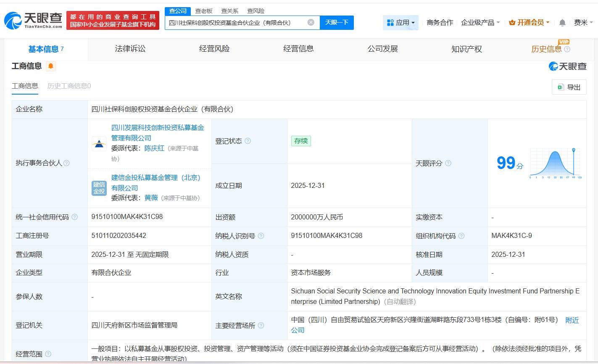This screenshot has width=598, height=364.
Task: Click the notification bell in header
Action: pyautogui.click(x=562, y=23)
